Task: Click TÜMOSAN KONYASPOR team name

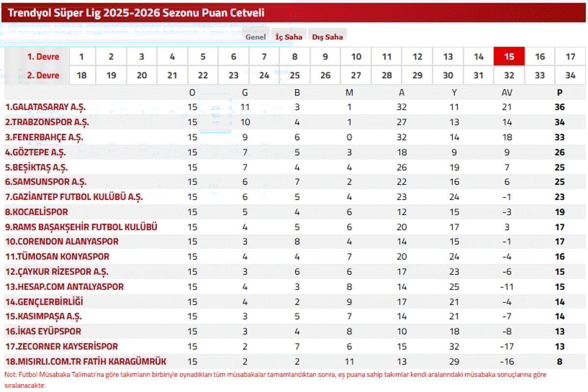Action: [57, 257]
